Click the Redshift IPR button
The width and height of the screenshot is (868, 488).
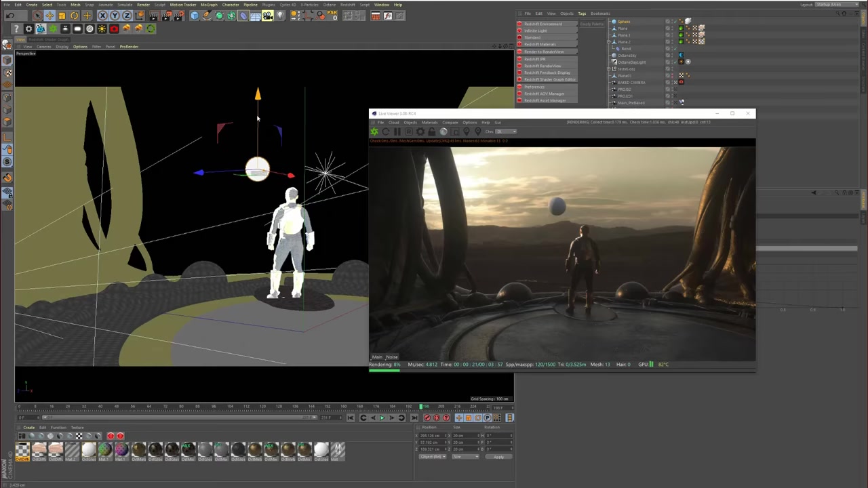coord(546,59)
